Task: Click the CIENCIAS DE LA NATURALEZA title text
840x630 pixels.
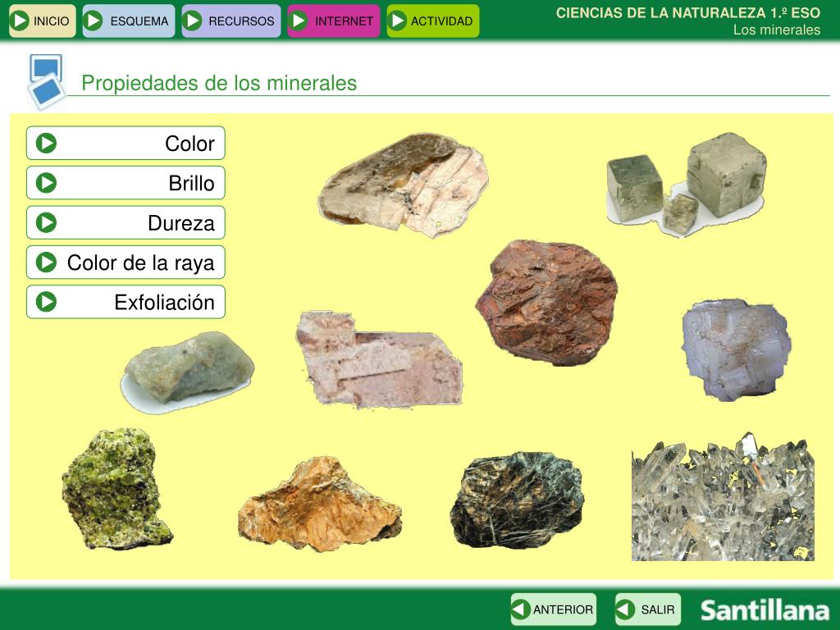Action: click(x=688, y=13)
